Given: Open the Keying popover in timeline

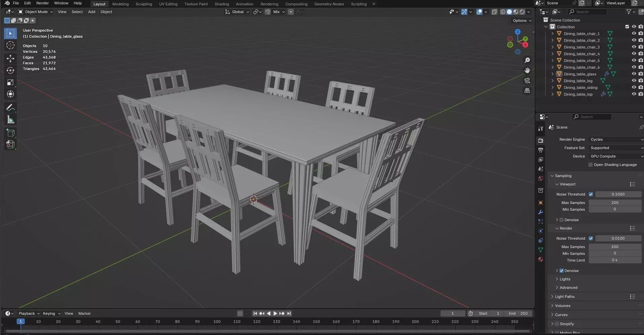Looking at the screenshot, I should pos(52,313).
